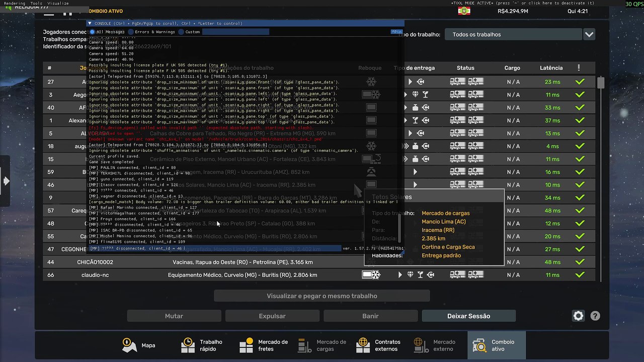The height and width of the screenshot is (362, 644).
Task: Click the green checkmark in the 27 ms row
Action: [580, 249]
